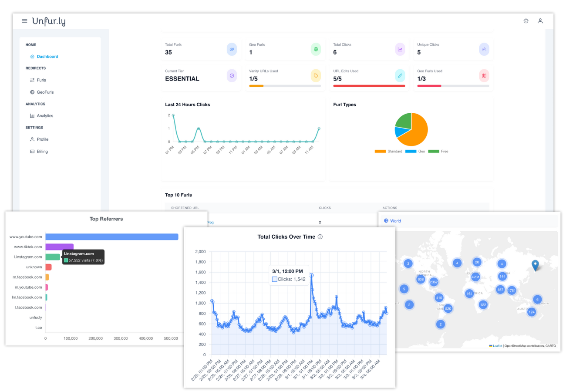Click the info icon beside Total Clicks Over Time
The width and height of the screenshot is (566, 392).
coord(320,237)
